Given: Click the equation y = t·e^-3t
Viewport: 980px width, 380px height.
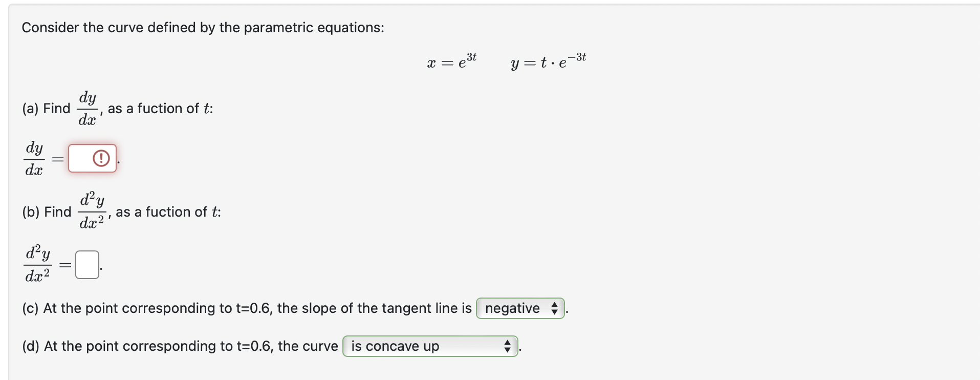Looking at the screenshot, I should 548,61.
